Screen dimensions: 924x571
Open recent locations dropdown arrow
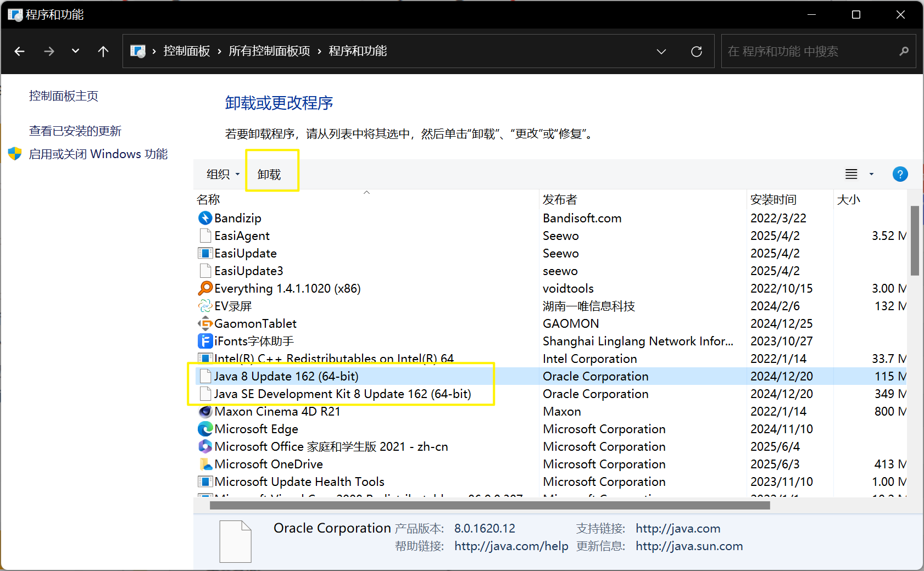click(x=75, y=51)
